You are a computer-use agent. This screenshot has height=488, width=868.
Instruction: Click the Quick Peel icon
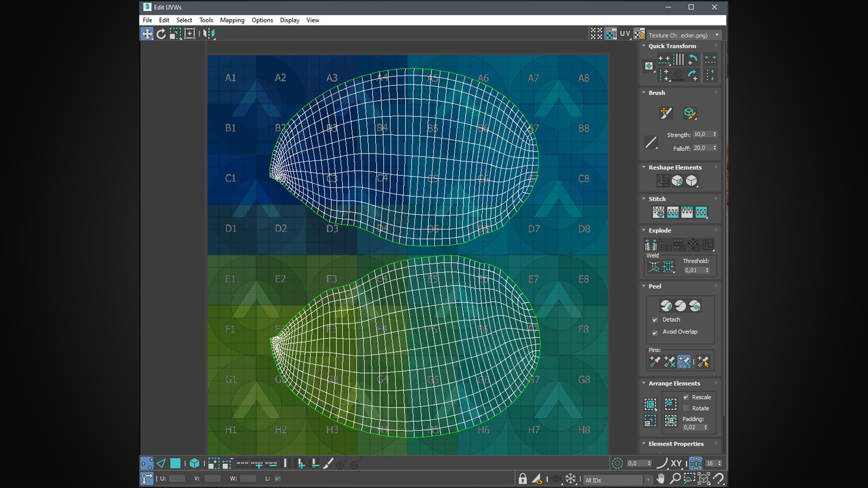pyautogui.click(x=666, y=306)
